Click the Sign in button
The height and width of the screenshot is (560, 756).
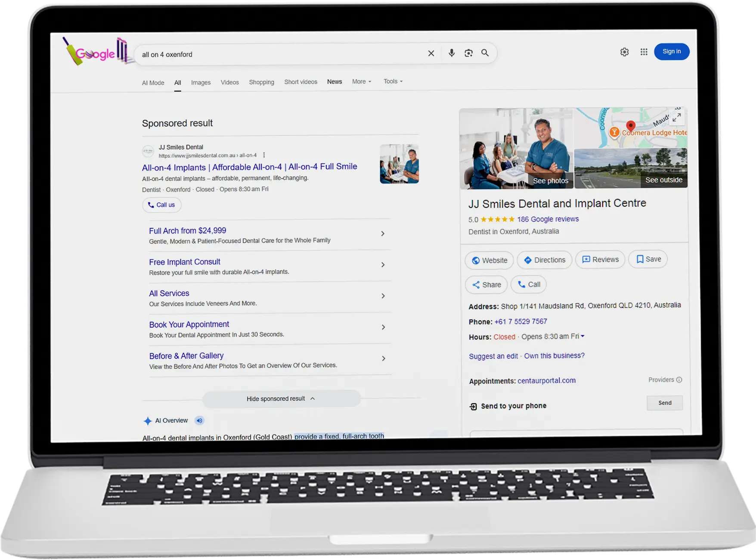tap(671, 51)
